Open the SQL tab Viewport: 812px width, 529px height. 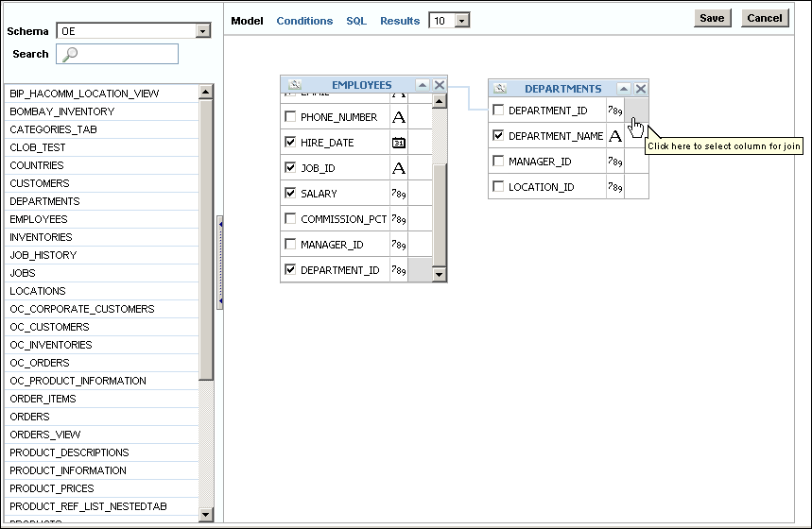click(x=356, y=21)
